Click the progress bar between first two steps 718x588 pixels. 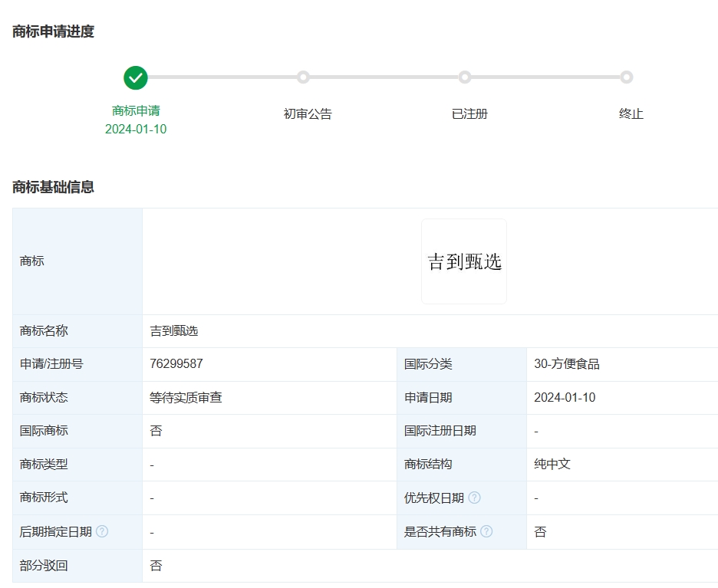pyautogui.click(x=219, y=77)
